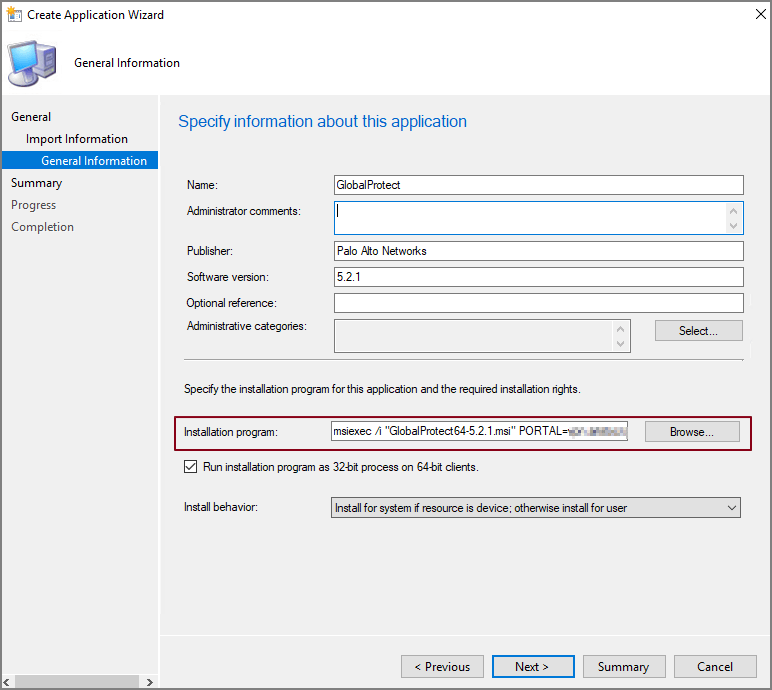Edit the Software version field
Image resolution: width=772 pixels, height=690 pixels.
pos(539,277)
